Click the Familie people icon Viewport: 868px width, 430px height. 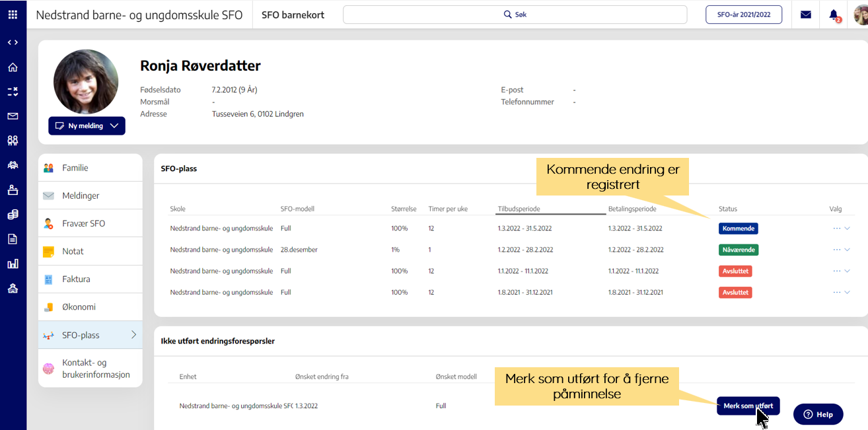coord(48,168)
